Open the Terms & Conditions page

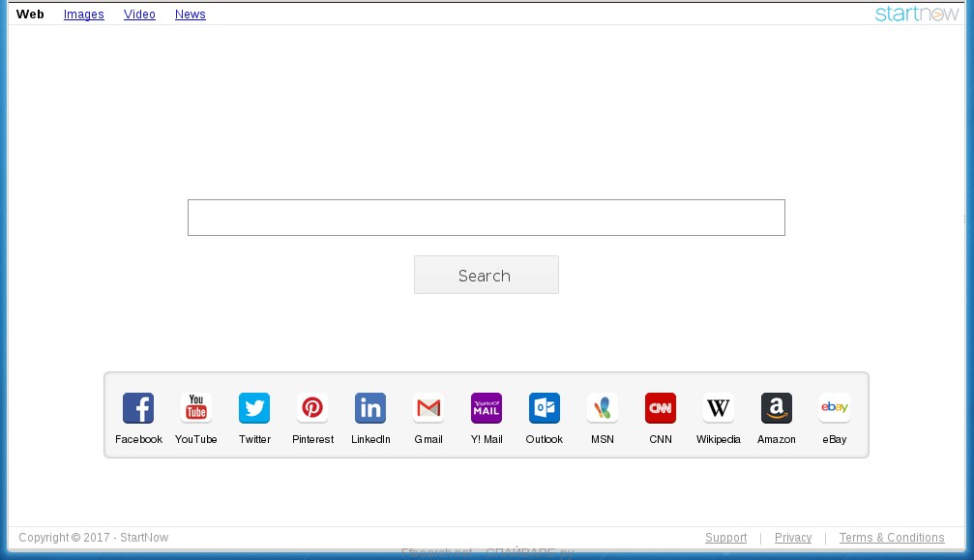pyautogui.click(x=892, y=537)
